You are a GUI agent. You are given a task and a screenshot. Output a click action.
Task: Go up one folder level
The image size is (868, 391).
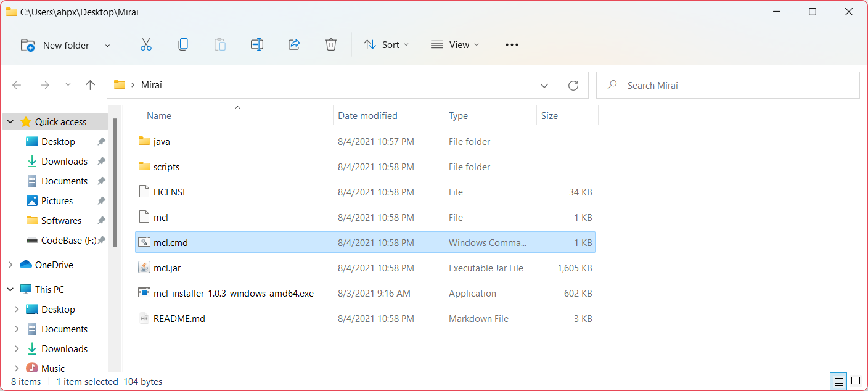[x=91, y=85]
